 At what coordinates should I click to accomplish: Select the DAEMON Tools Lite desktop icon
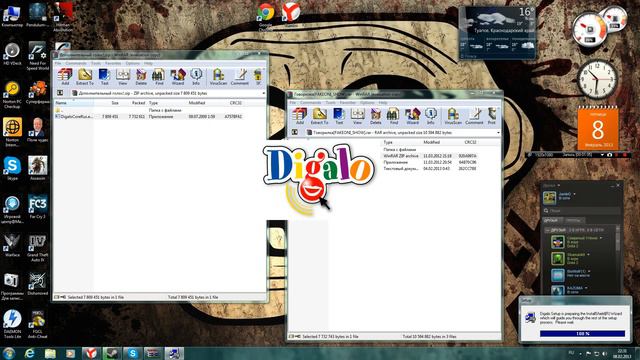pyautogui.click(x=12, y=324)
